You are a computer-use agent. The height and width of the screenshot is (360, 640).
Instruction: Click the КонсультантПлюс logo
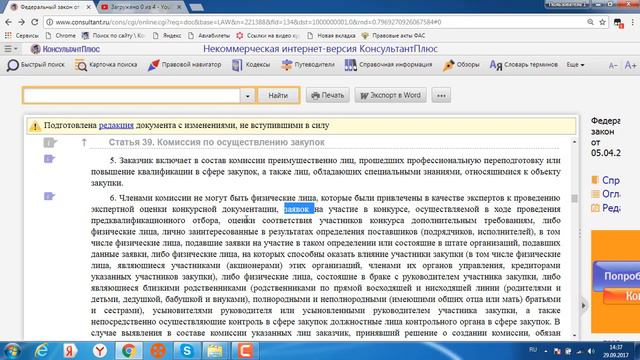tap(65, 49)
